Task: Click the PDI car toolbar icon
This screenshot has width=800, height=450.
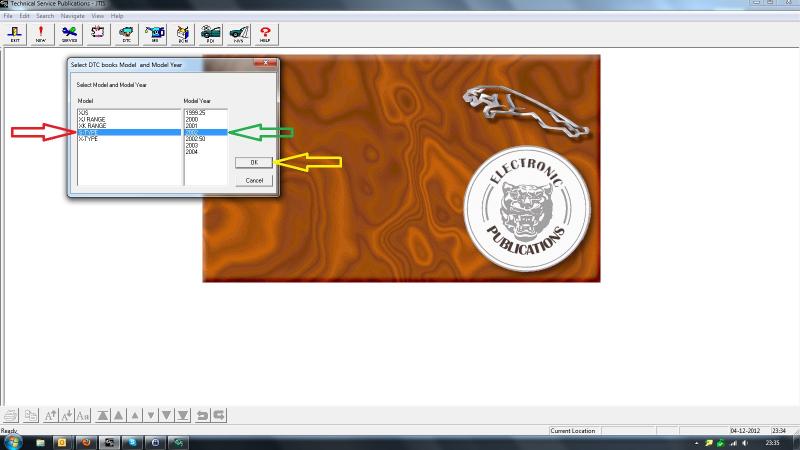Action: click(x=210, y=34)
